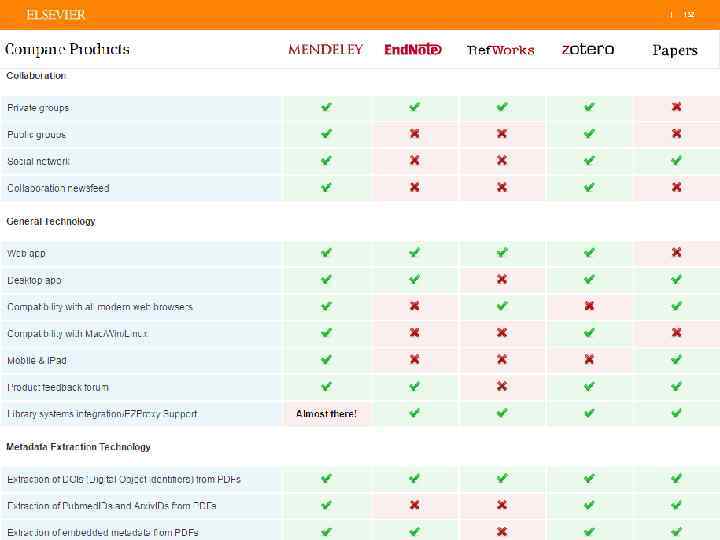
Task: Click Papers checkmark for Social network
Action: click(x=676, y=160)
